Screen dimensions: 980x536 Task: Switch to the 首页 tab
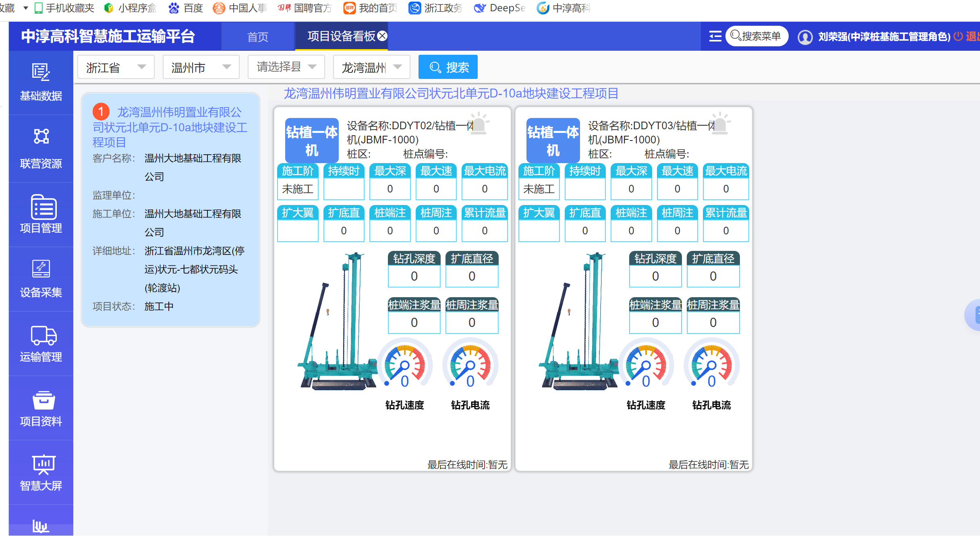[x=257, y=37]
